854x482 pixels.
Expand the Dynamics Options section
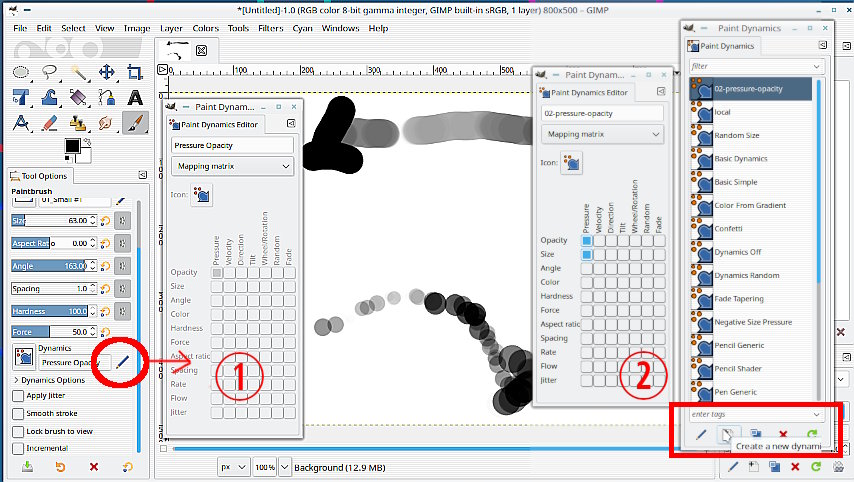coord(16,380)
